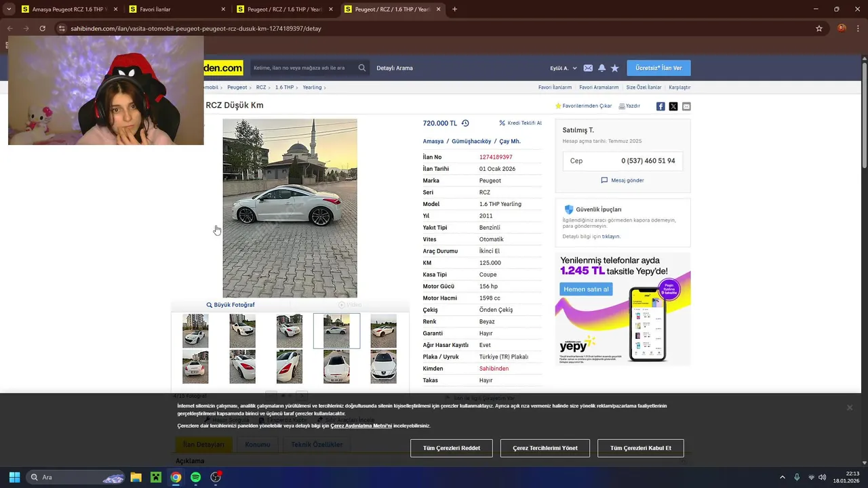Image resolution: width=868 pixels, height=488 pixels.
Task: View site information icon in the address bar
Action: coord(62,28)
